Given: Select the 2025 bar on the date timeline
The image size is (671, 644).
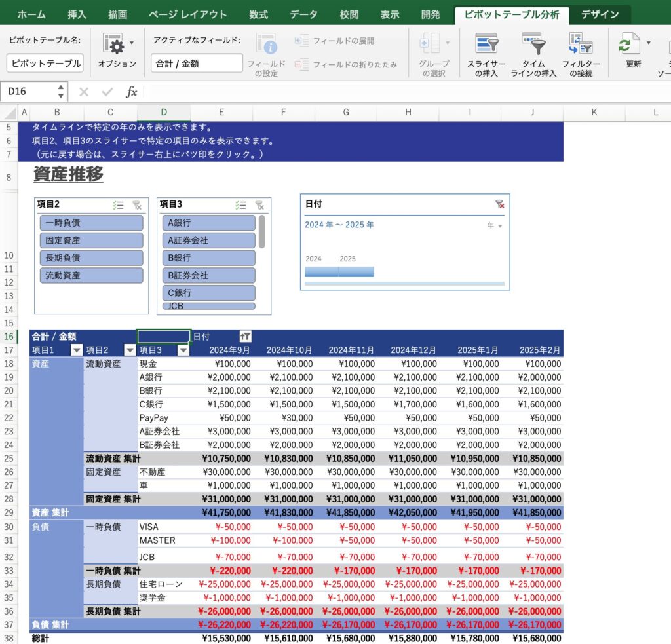Looking at the screenshot, I should click(356, 271).
